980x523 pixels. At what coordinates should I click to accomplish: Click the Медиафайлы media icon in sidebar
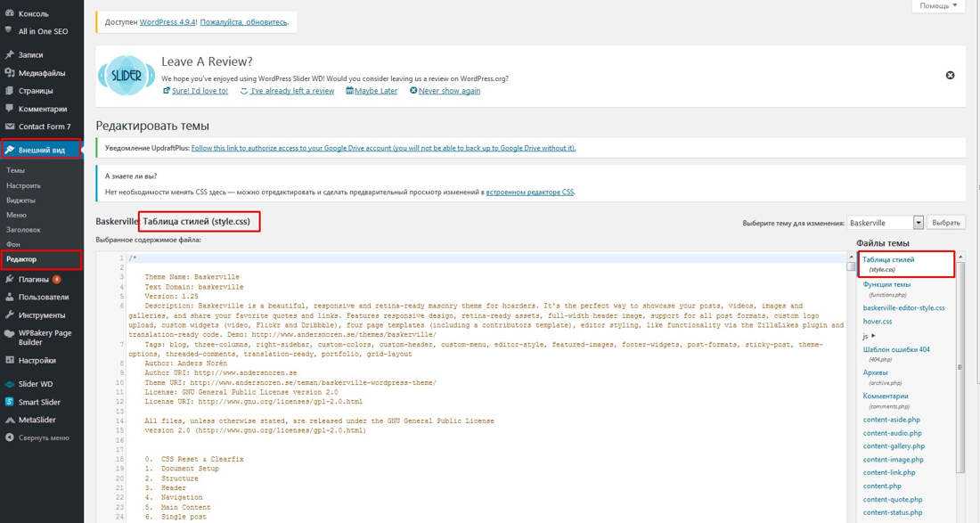click(x=9, y=73)
